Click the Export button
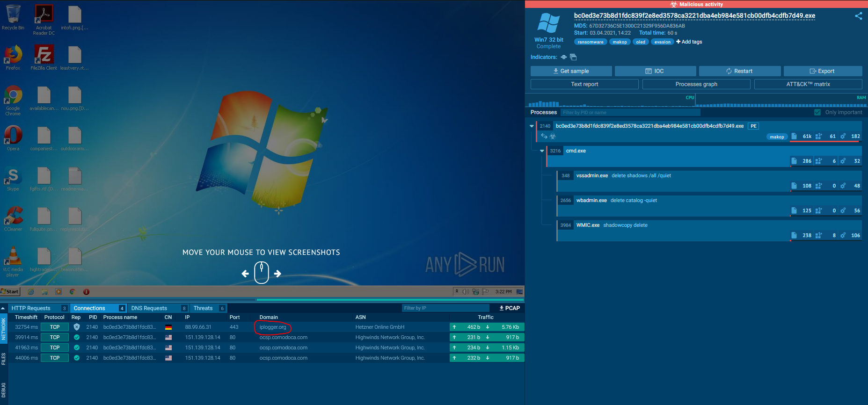Screen dimensions: 868x405 pyautogui.click(x=823, y=71)
